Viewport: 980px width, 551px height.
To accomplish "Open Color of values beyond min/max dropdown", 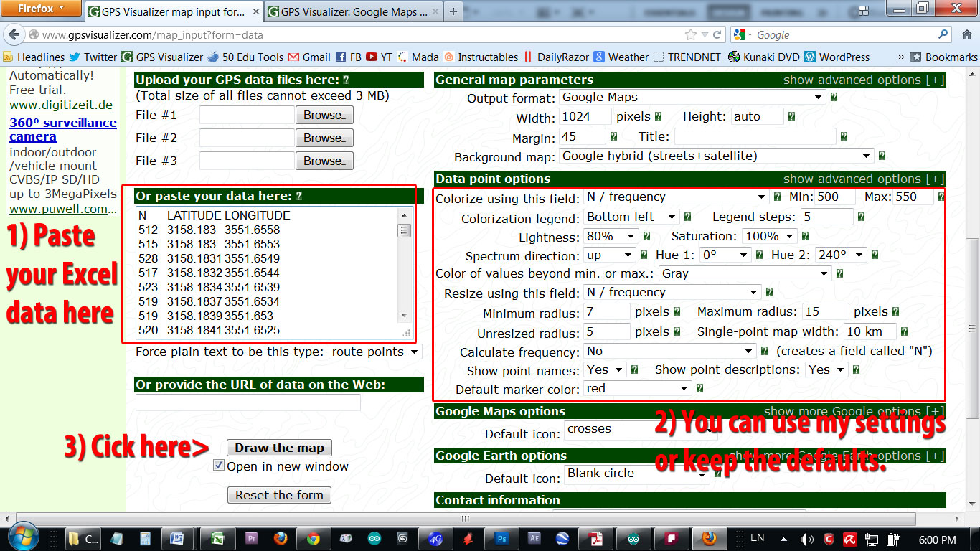I will pyautogui.click(x=745, y=273).
